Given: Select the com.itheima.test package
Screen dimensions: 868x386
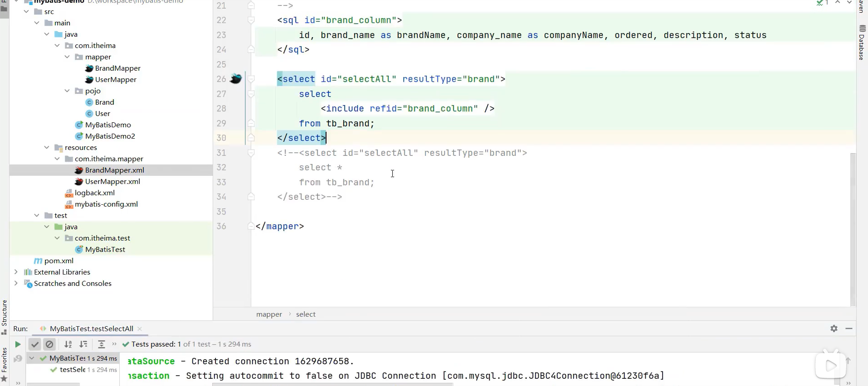Looking at the screenshot, I should 102,238.
